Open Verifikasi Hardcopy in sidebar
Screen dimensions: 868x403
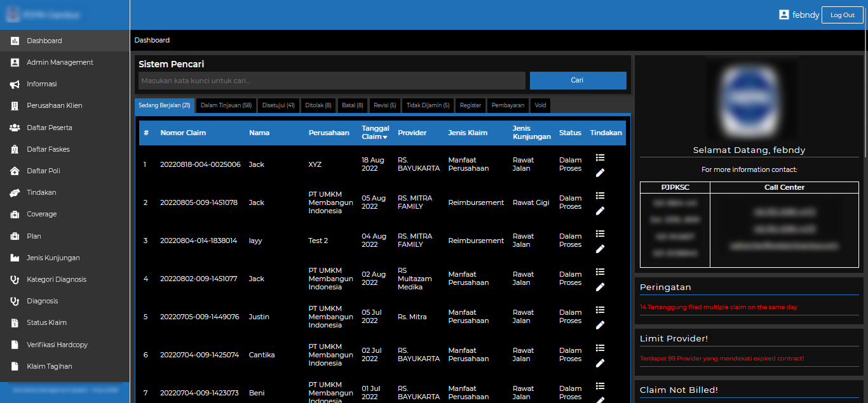[57, 345]
